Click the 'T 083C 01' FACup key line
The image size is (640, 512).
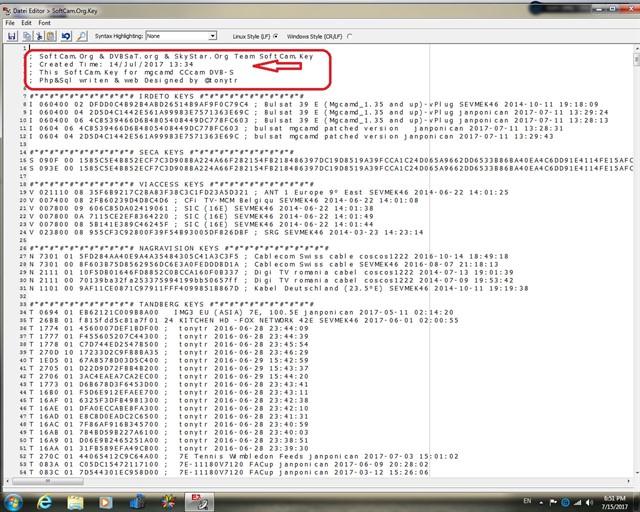229,472
